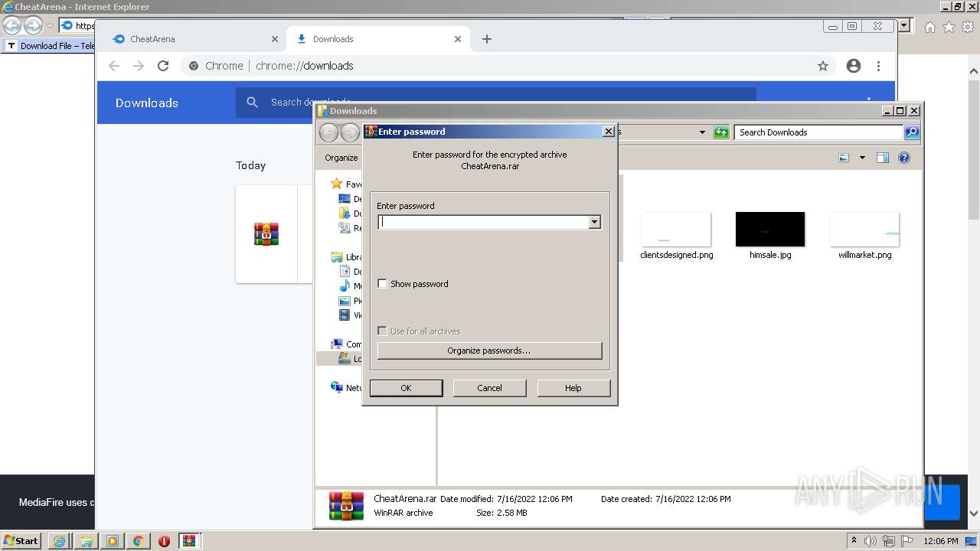This screenshot has height=551, width=980.
Task: Click the Explorer search magnifier icon
Action: pyautogui.click(x=912, y=132)
